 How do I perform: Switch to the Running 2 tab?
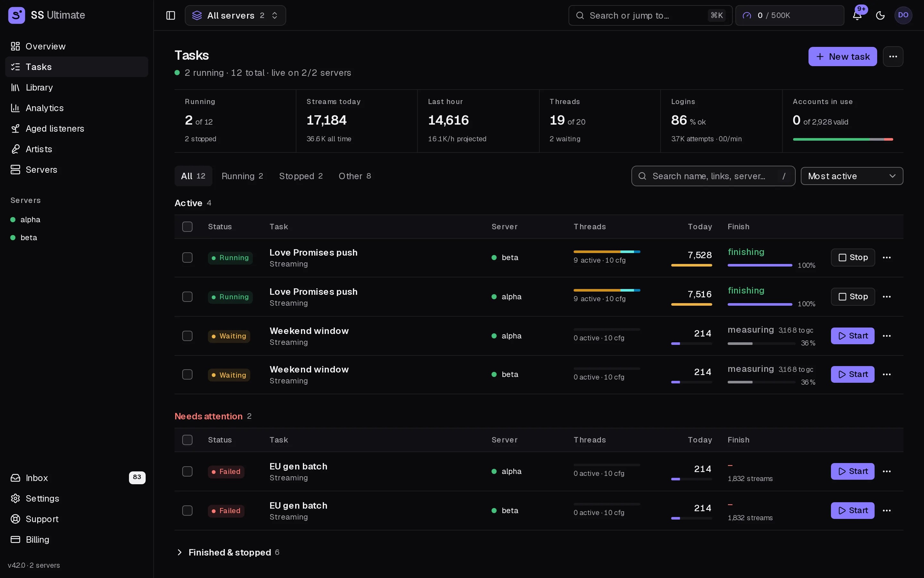(242, 176)
